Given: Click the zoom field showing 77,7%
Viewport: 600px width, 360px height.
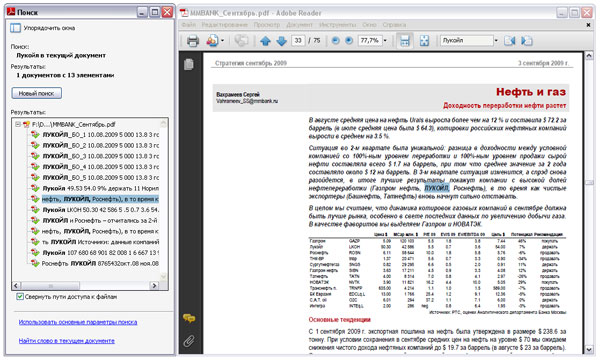Looking at the screenshot, I should (x=370, y=41).
